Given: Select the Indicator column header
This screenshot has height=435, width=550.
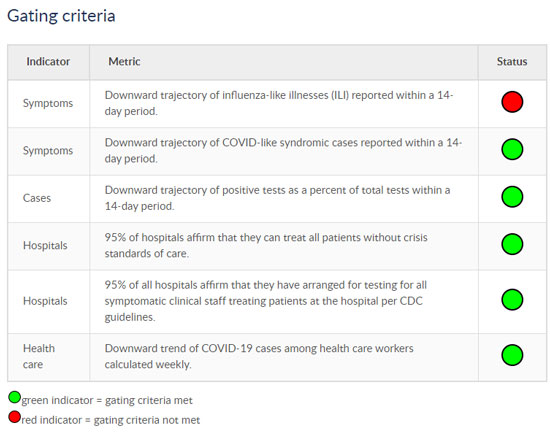Looking at the screenshot, I should [x=48, y=62].
